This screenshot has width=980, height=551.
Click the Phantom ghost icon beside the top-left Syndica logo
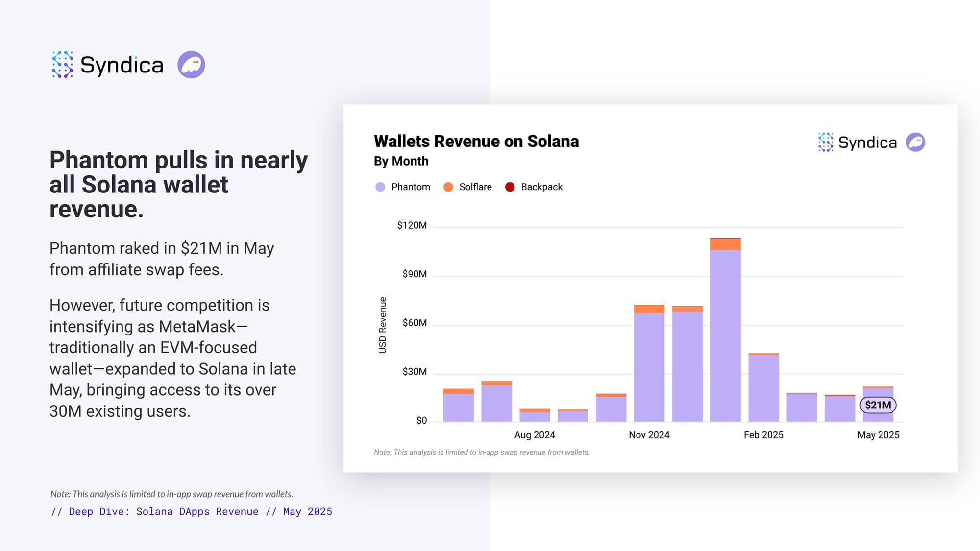click(x=191, y=65)
